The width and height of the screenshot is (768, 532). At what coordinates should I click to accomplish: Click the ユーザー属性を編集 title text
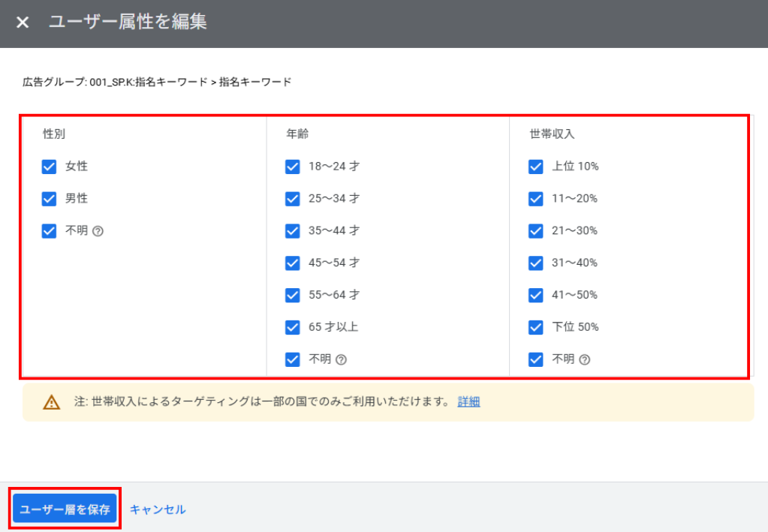tap(128, 22)
